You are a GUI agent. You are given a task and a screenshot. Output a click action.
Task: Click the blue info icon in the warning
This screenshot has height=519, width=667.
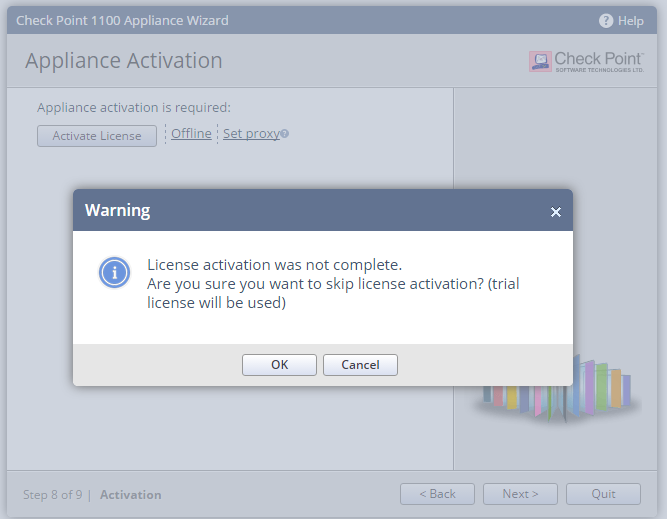(114, 273)
